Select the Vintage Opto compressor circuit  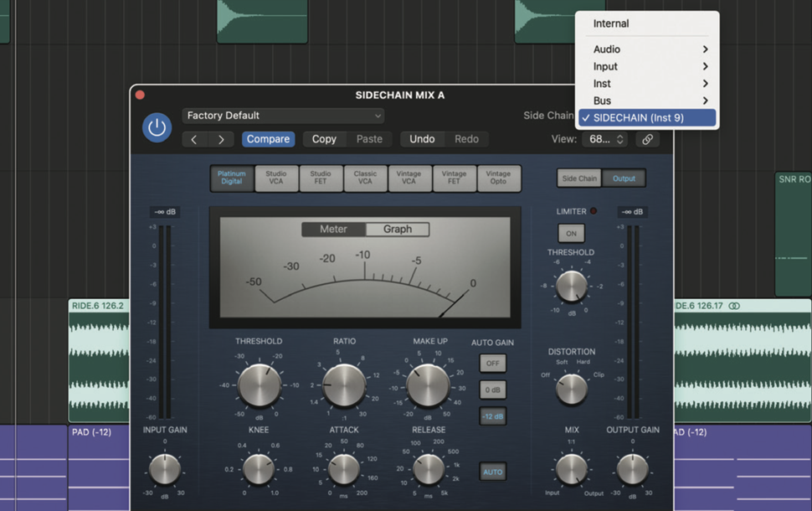500,178
